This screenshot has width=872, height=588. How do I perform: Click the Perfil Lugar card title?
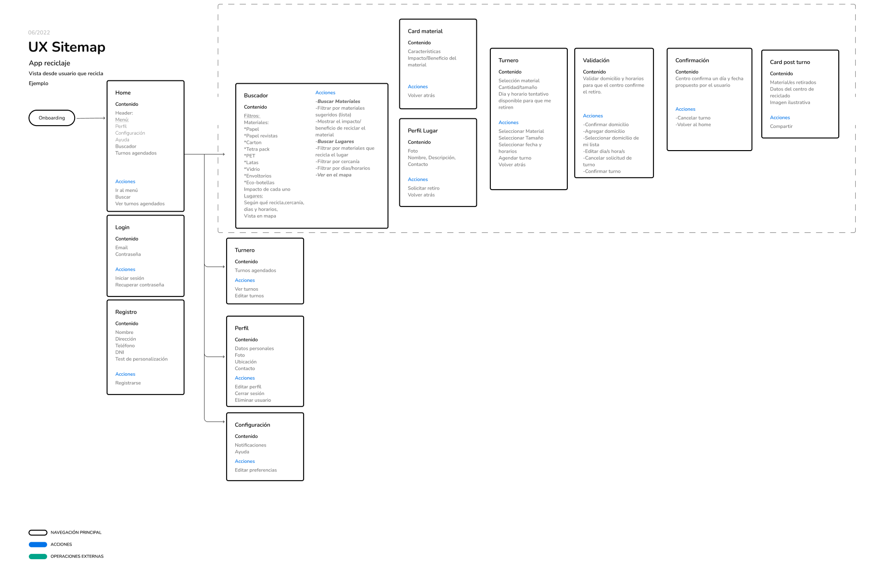point(423,131)
